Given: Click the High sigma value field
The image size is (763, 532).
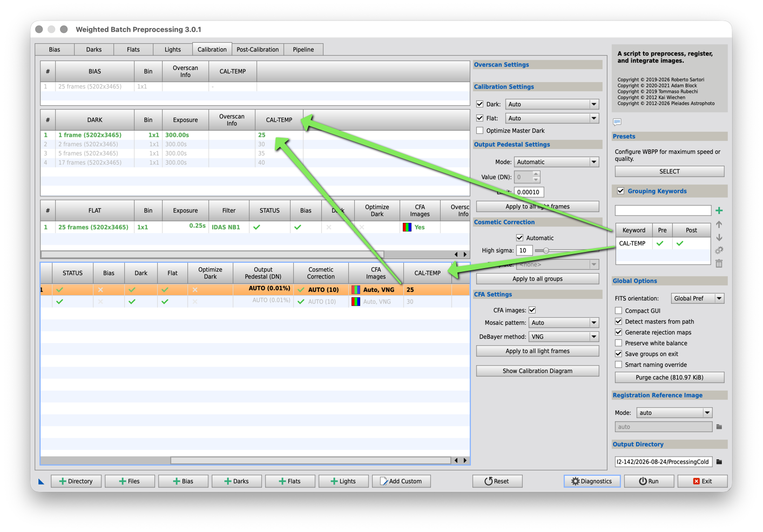Looking at the screenshot, I should point(524,250).
